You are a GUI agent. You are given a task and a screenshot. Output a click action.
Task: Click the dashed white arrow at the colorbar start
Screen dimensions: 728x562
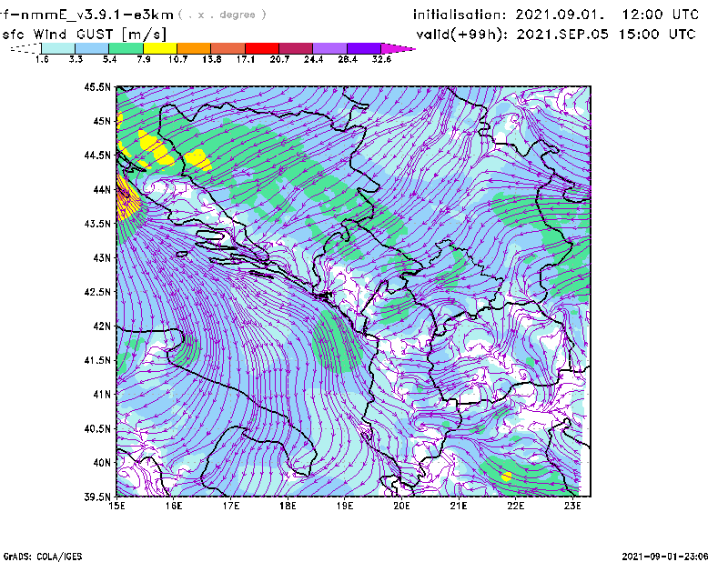point(25,48)
